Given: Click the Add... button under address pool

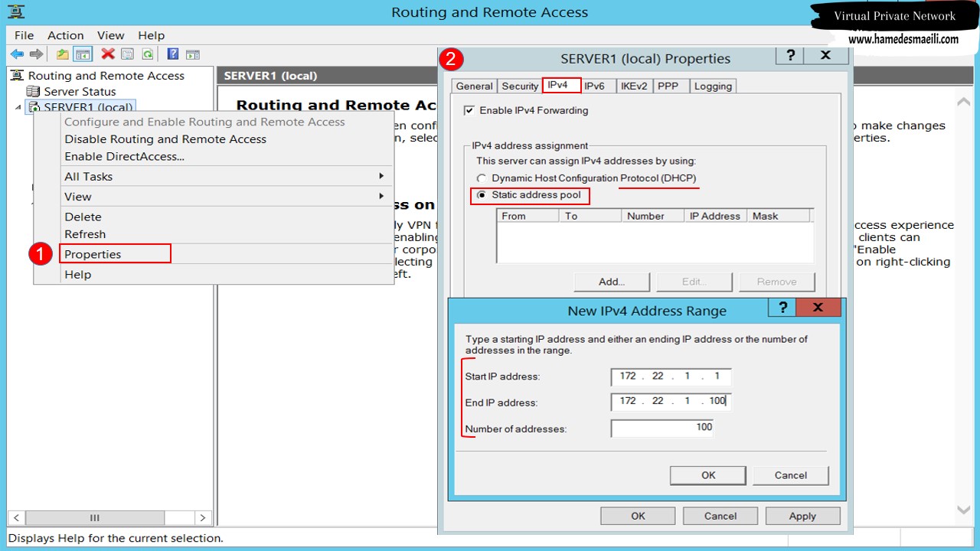Looking at the screenshot, I should (612, 282).
